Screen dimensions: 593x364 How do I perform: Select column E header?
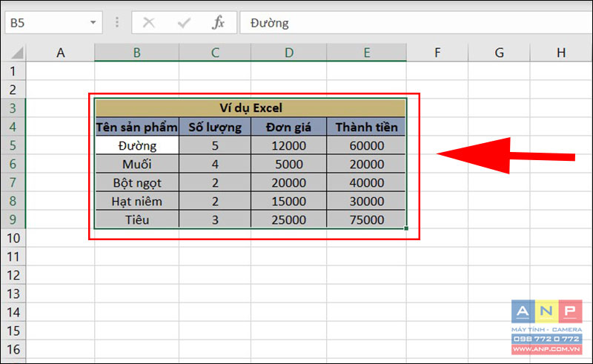click(x=366, y=52)
